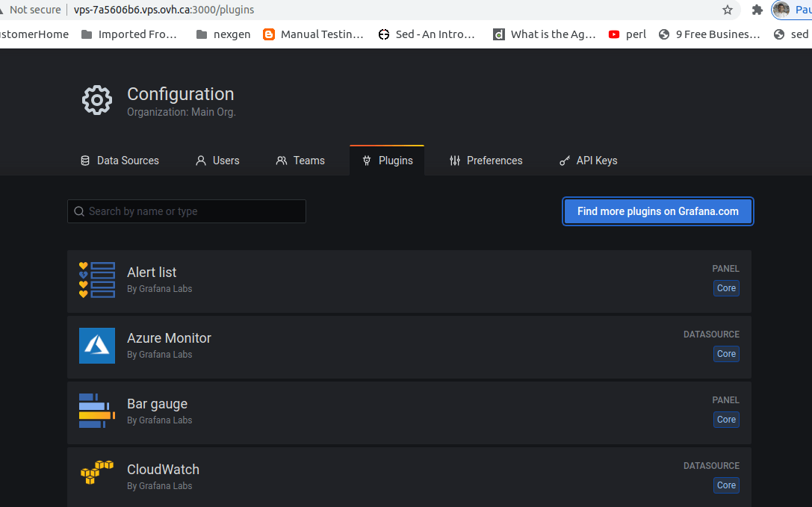Screen dimensions: 812x507
Task: Click the magnifier icon in search box
Action: (79, 211)
